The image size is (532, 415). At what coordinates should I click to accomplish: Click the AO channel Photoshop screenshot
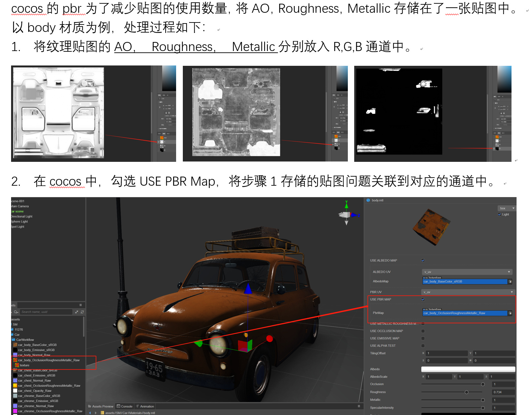pyautogui.click(x=93, y=113)
